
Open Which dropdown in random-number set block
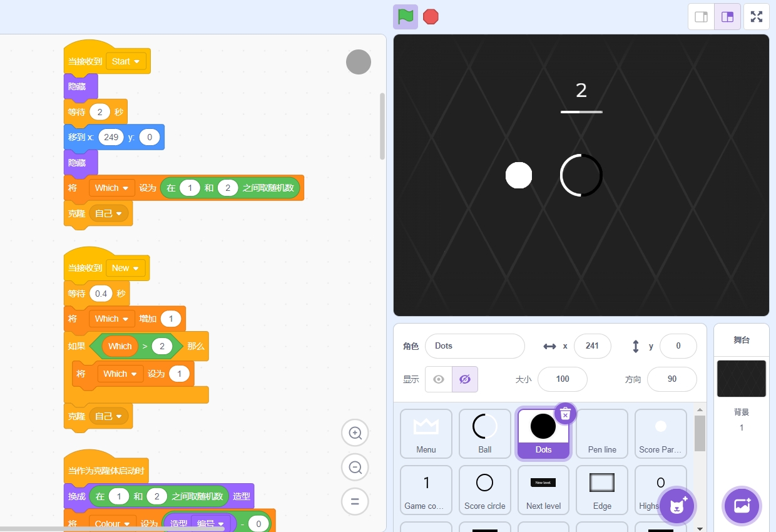(112, 188)
